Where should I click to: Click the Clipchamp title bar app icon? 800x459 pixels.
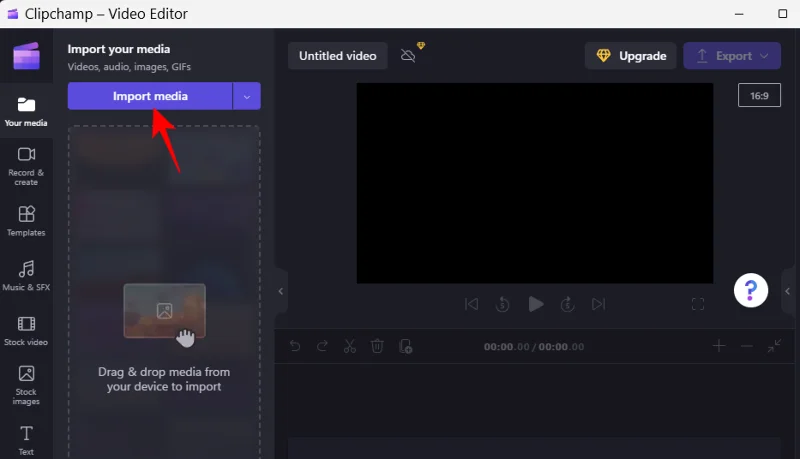[13, 14]
